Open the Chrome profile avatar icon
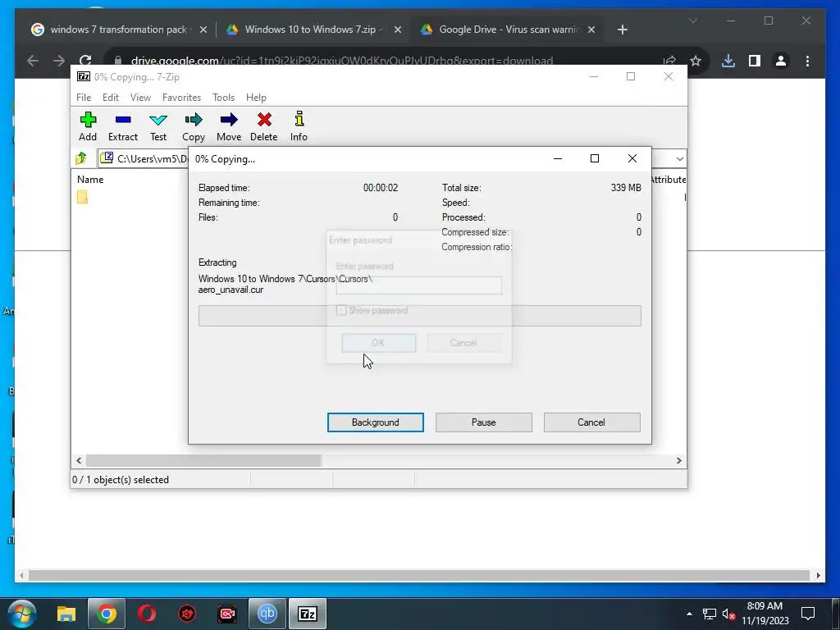Viewport: 840px width, 630px height. [781, 61]
